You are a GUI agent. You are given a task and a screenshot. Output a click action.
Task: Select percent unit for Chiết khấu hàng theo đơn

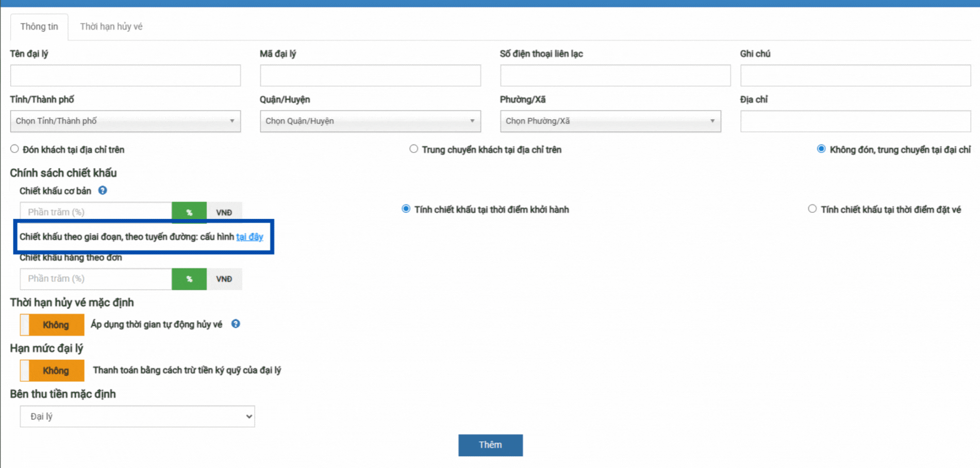point(189,279)
